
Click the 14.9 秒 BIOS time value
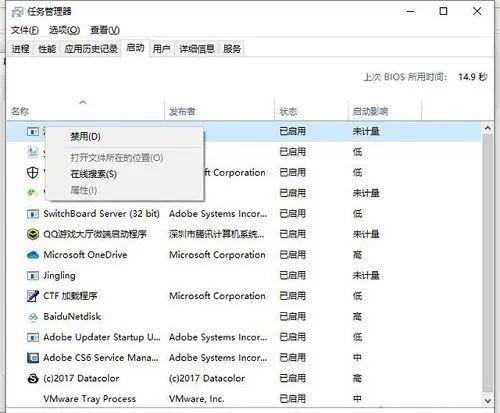473,77
